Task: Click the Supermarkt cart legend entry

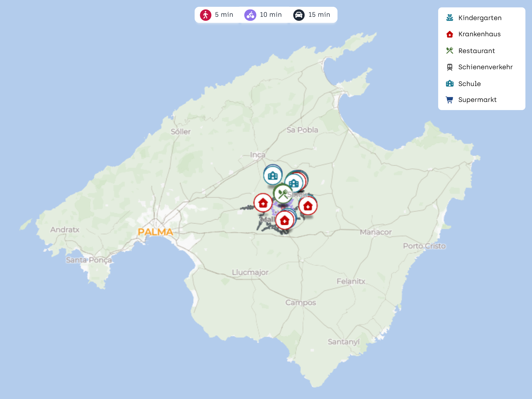Action: [x=477, y=100]
